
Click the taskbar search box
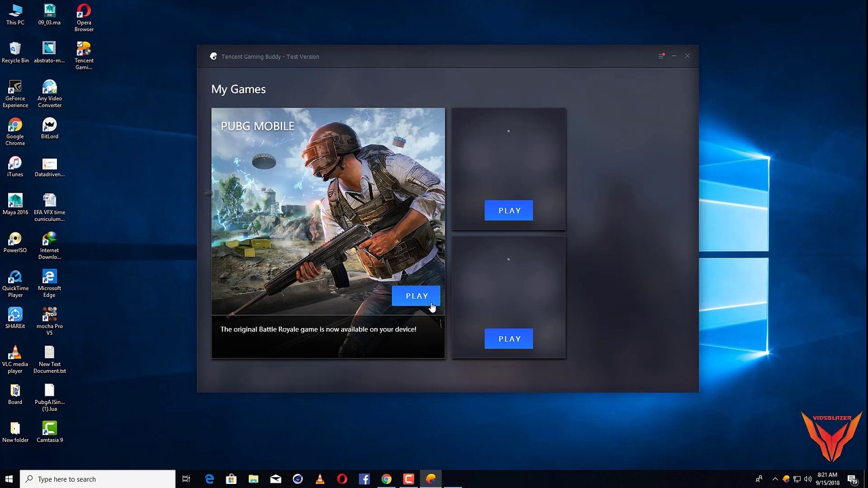click(x=98, y=479)
